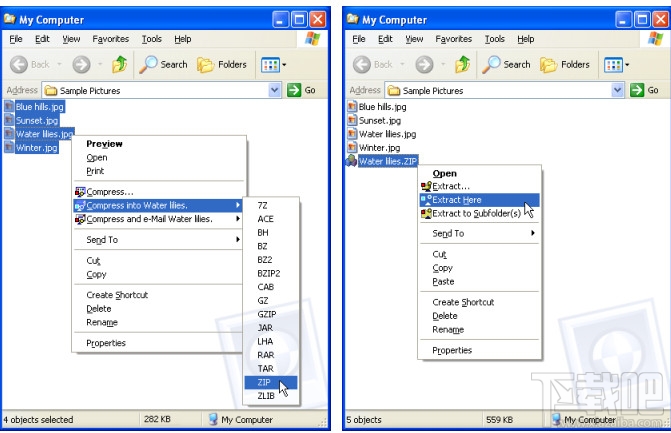
Task: Click Blue hills.jpg icon in left window
Action: [x=9, y=106]
